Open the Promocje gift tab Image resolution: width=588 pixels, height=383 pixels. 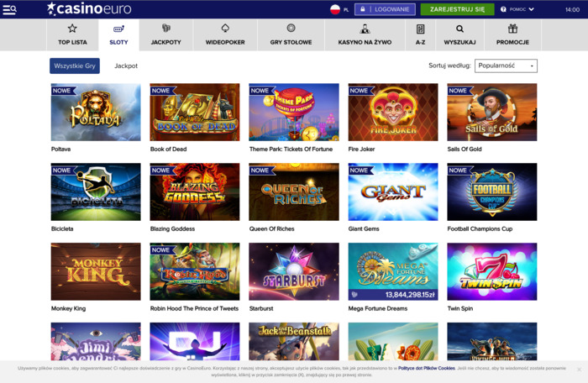pyautogui.click(x=512, y=34)
